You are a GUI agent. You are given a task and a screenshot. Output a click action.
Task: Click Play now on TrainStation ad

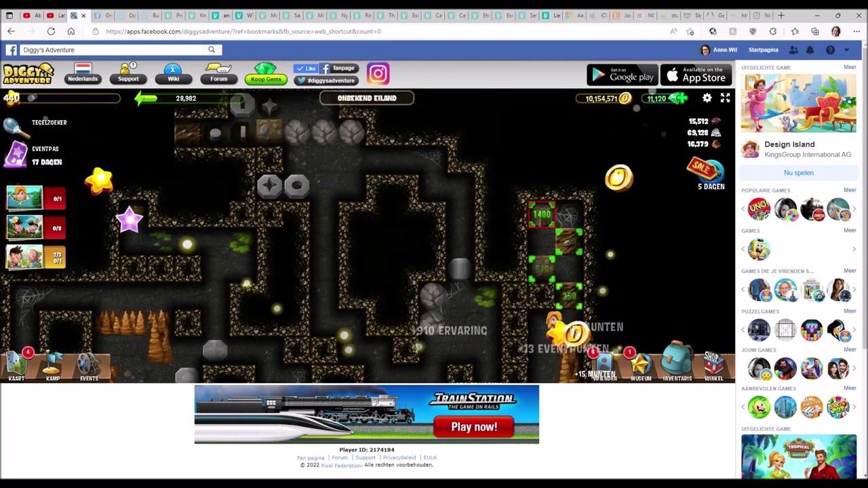pos(474,427)
